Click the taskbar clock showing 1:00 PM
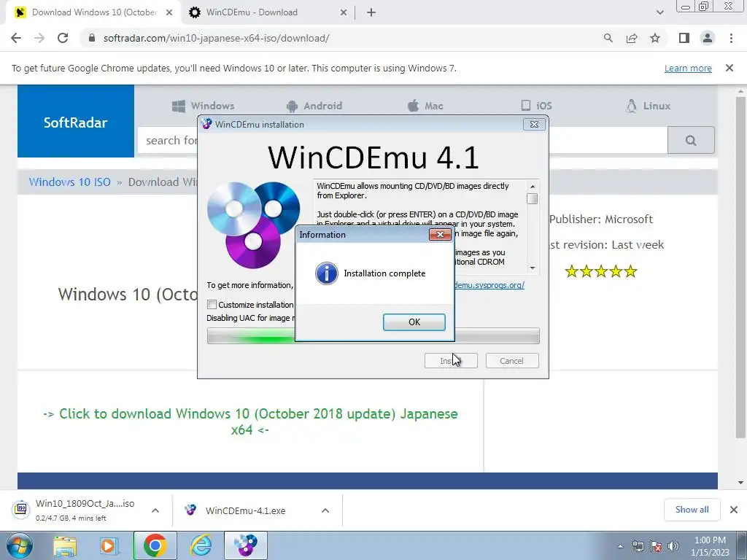747x560 pixels. [710, 546]
